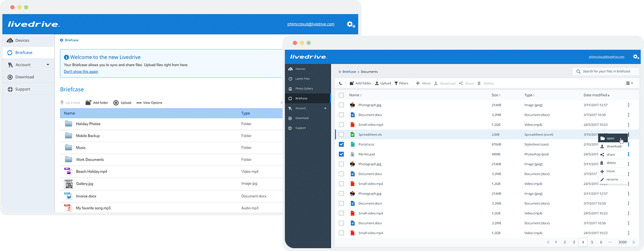Click the Spreadsheet.xls file icon
The width and height of the screenshot is (644, 251).
coord(353,135)
